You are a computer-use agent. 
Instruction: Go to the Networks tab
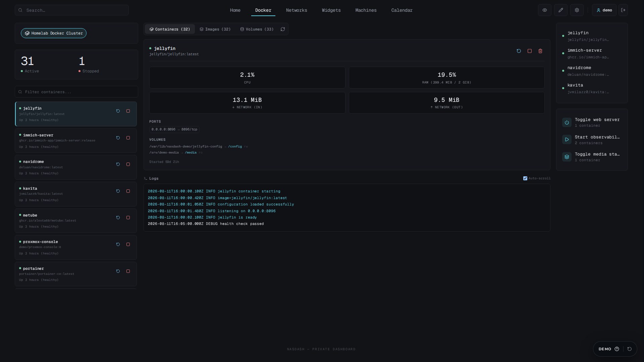(297, 10)
